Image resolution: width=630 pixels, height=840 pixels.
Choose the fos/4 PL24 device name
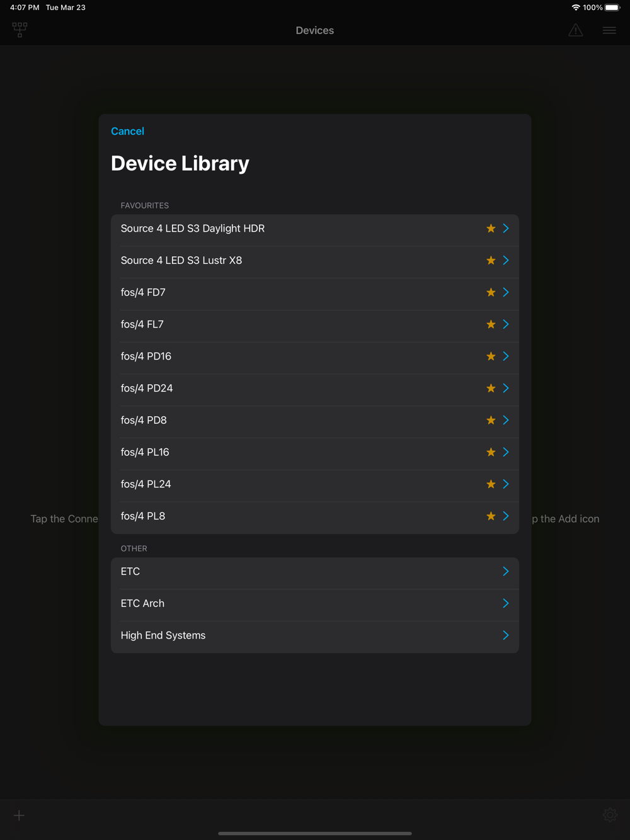point(146,484)
